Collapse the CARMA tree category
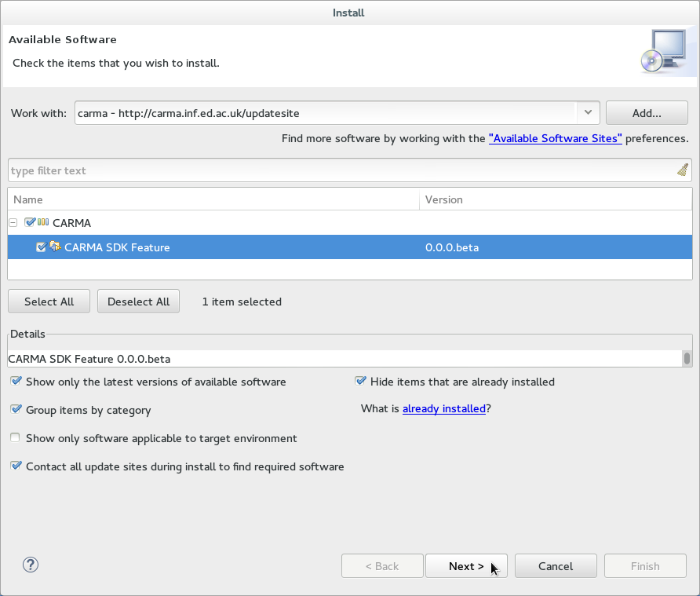Screen dimensions: 700x596 click(x=13, y=222)
